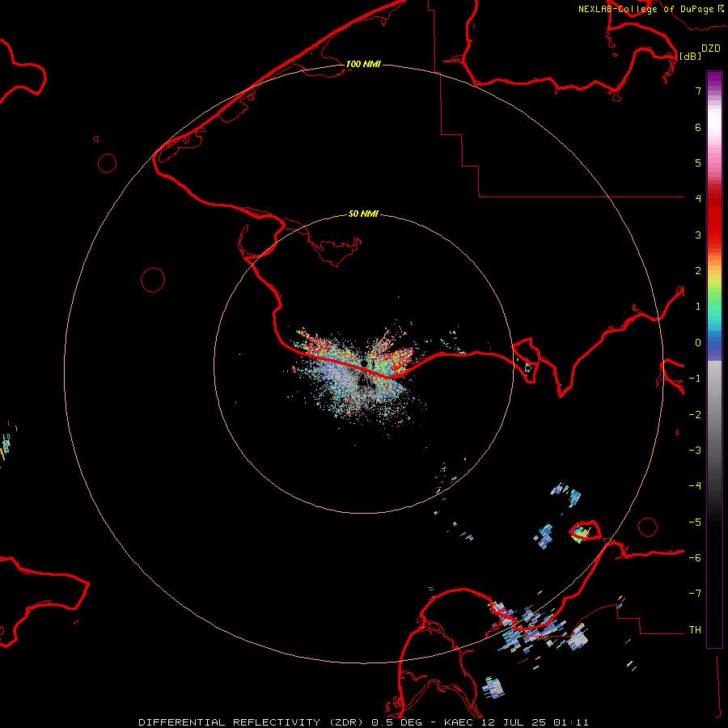
Task: Click the '100 NMI' range ring label
Action: [x=363, y=64]
